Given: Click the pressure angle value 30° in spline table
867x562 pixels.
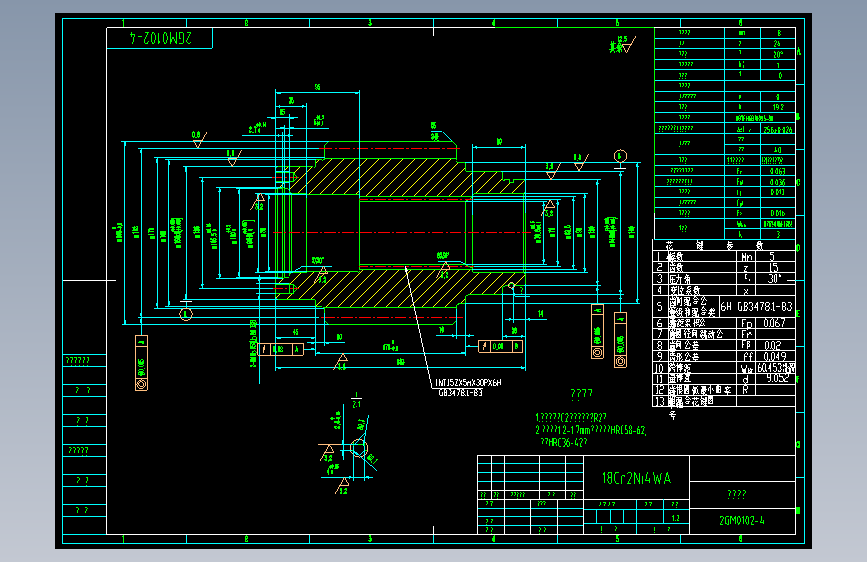Looking at the screenshot, I should [x=774, y=279].
